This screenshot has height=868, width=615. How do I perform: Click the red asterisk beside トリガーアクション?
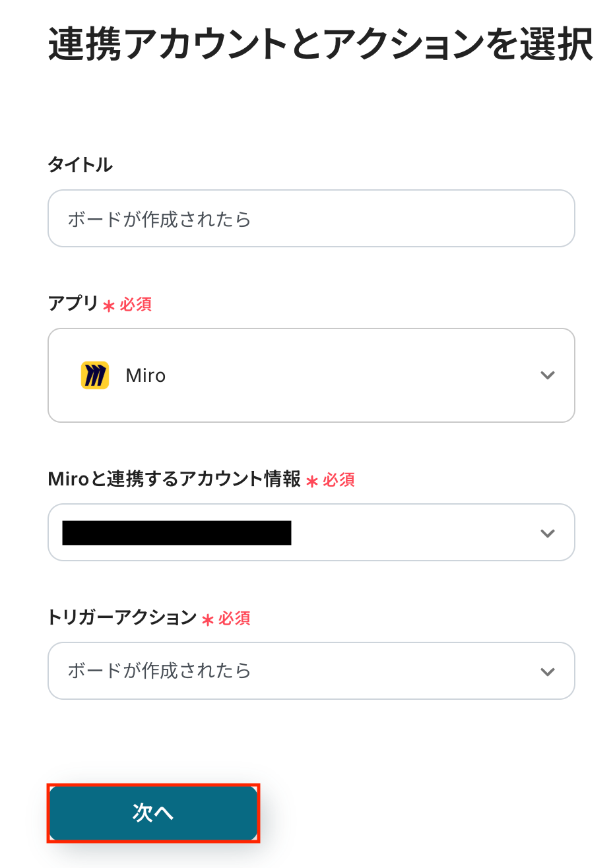(x=208, y=620)
